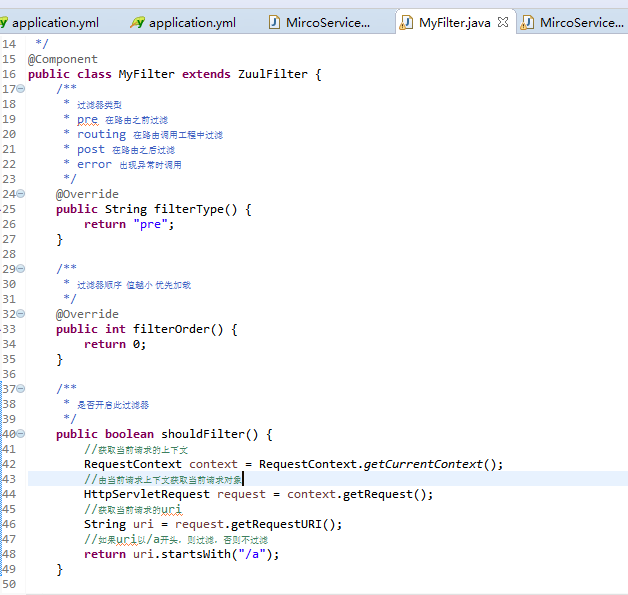This screenshot has height=595, width=628.
Task: Collapse the filterType method at line 24
Action: pyautogui.click(x=20, y=194)
